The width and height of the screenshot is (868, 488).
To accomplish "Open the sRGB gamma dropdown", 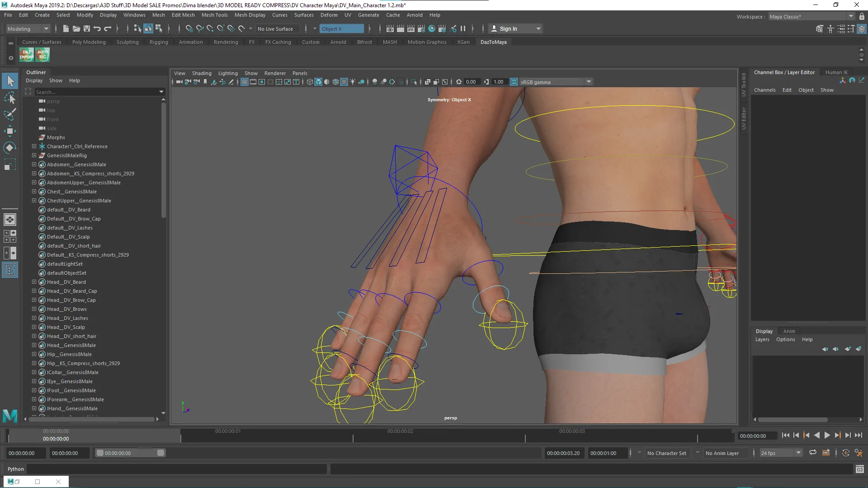I will (x=588, y=82).
